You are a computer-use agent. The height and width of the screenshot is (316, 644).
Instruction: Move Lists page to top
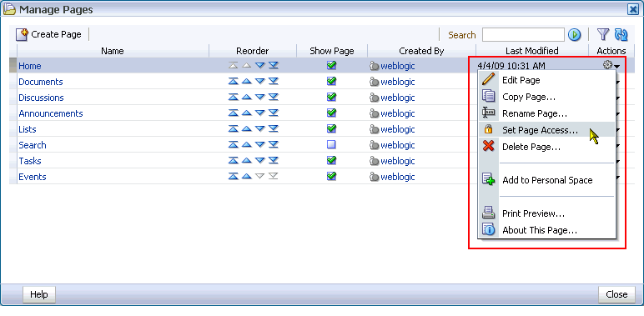tap(234, 129)
